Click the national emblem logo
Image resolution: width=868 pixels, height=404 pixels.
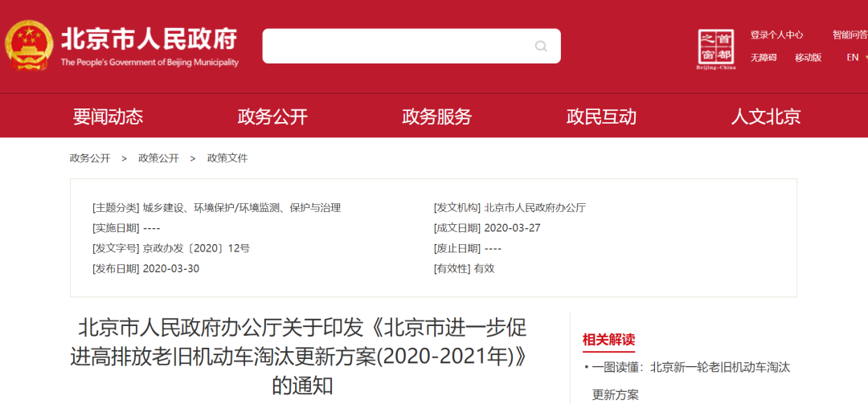click(30, 46)
